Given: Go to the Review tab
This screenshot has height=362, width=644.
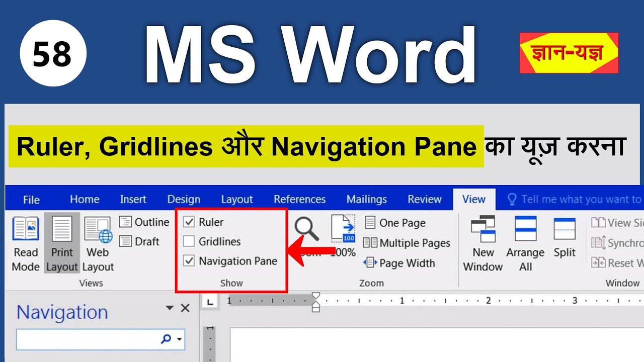Looking at the screenshot, I should coord(425,200).
